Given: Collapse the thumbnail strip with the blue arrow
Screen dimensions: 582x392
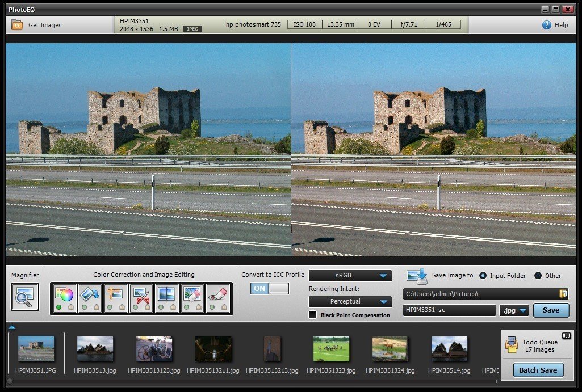Looking at the screenshot, I should pyautogui.click(x=11, y=327).
